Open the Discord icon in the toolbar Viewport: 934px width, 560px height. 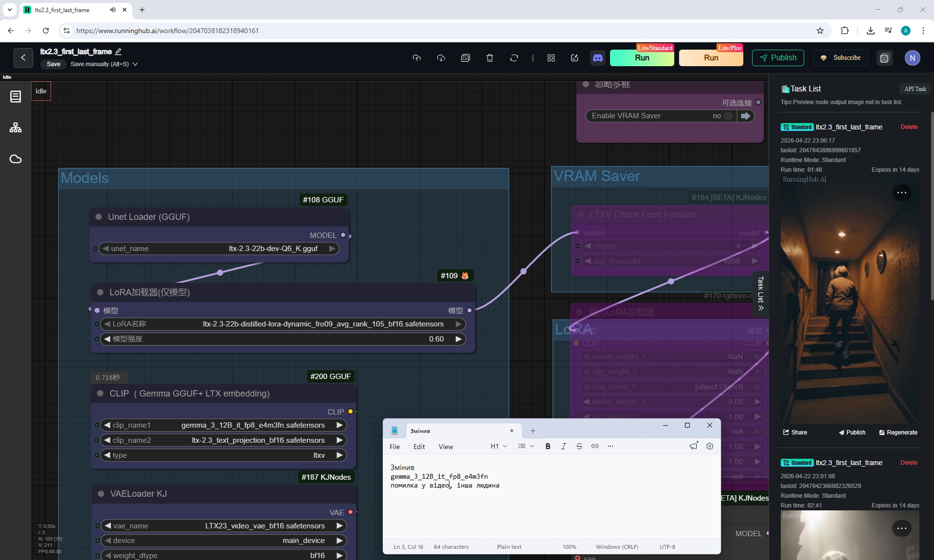[598, 58]
